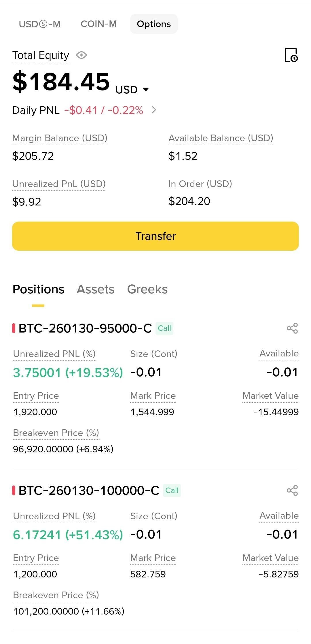Switch to the USDⓈ-M tab
This screenshot has height=644, width=311.
(40, 24)
